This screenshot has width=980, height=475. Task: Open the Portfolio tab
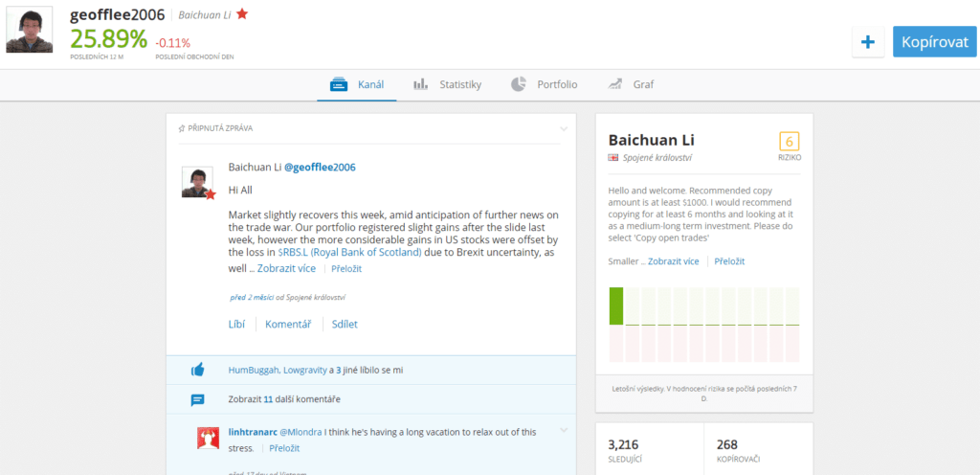click(544, 84)
